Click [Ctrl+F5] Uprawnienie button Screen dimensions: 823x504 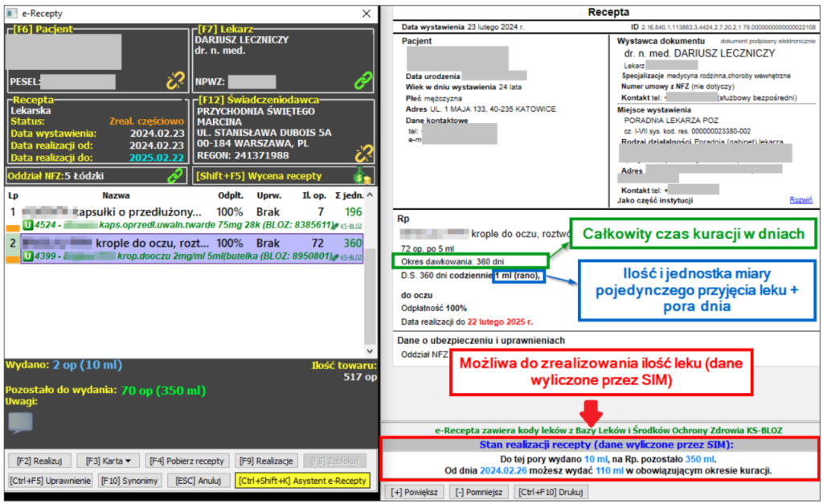(x=51, y=481)
